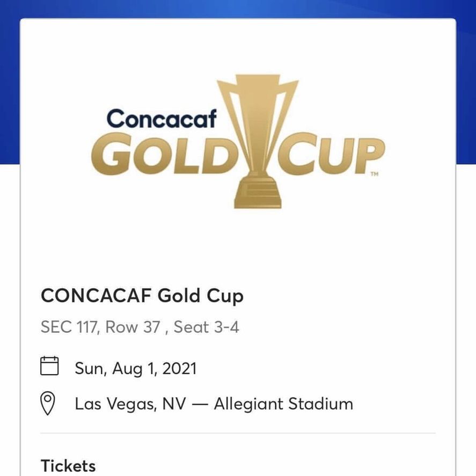
Task: Click the divider line above Tickets
Action: tap(238, 433)
